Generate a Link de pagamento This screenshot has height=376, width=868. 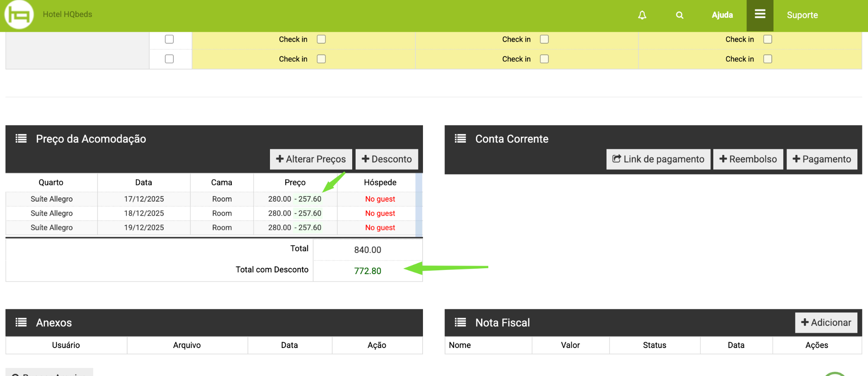coord(658,159)
